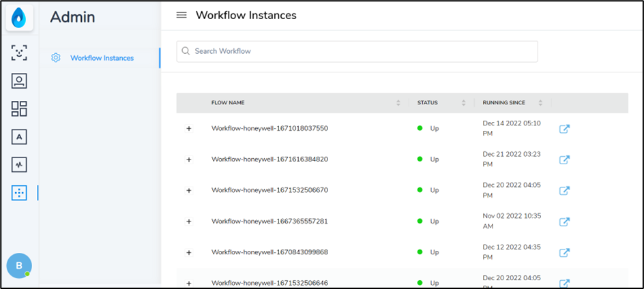The width and height of the screenshot is (644, 289).
Task: Expand row Workflow-honeywell-1671616384820
Action: (189, 159)
